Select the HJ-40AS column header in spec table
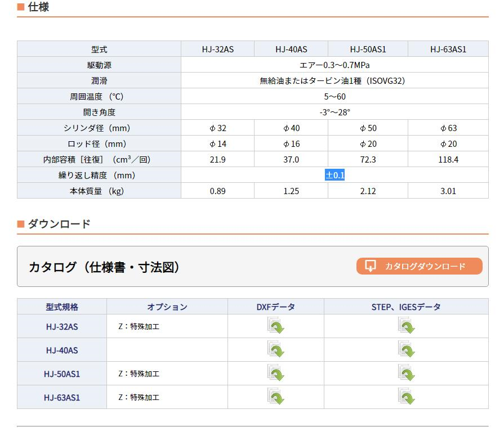This screenshot has height=436, width=504. 291,50
